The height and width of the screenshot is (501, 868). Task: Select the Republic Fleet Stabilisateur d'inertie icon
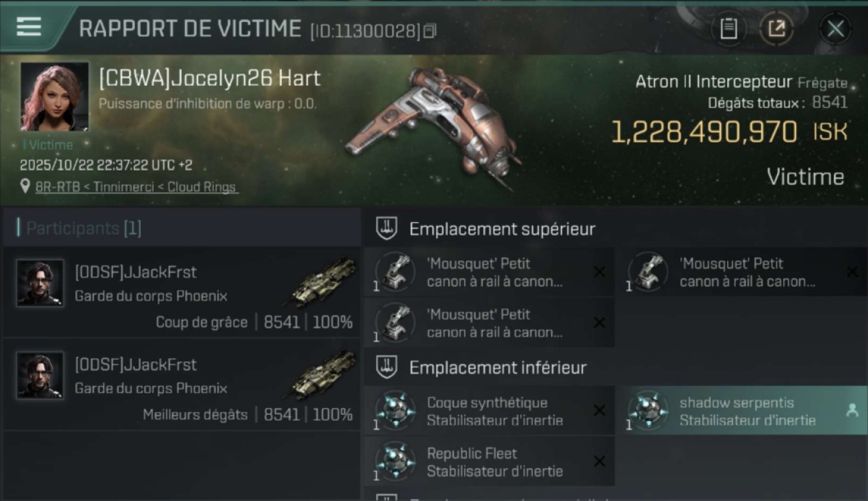(x=395, y=461)
